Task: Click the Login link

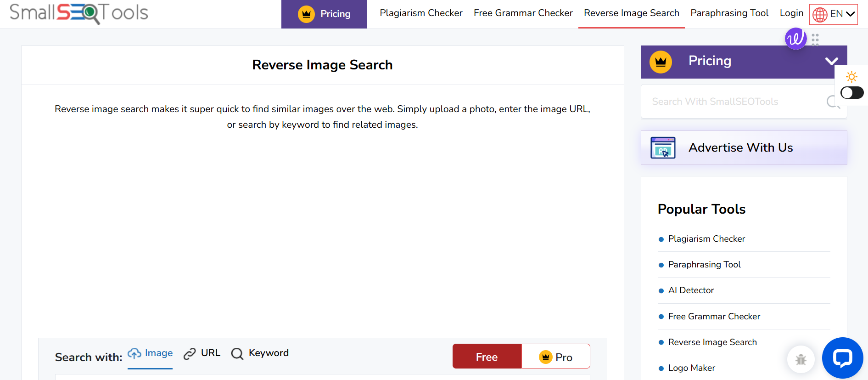Action: [x=791, y=13]
